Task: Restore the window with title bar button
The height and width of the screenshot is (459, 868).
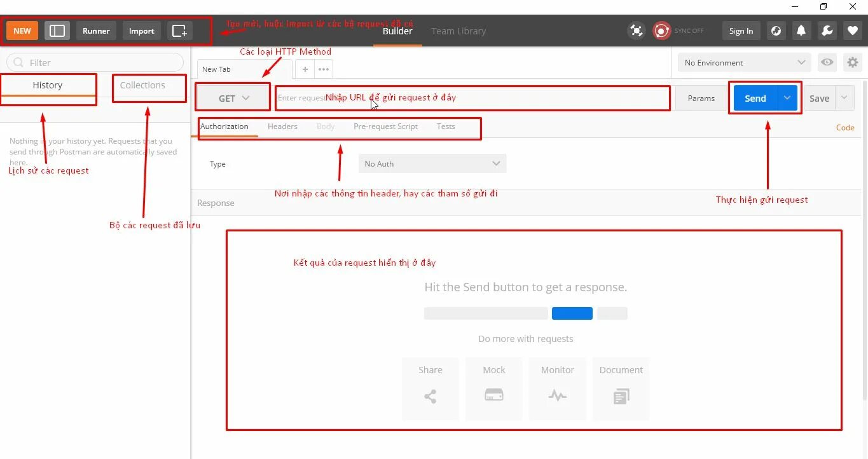Action: point(823,6)
